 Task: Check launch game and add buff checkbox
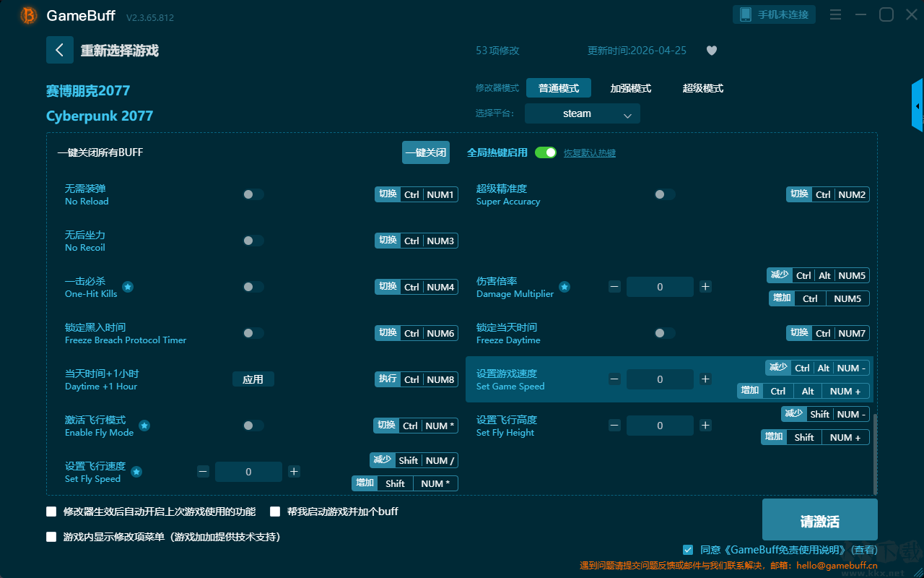[275, 512]
